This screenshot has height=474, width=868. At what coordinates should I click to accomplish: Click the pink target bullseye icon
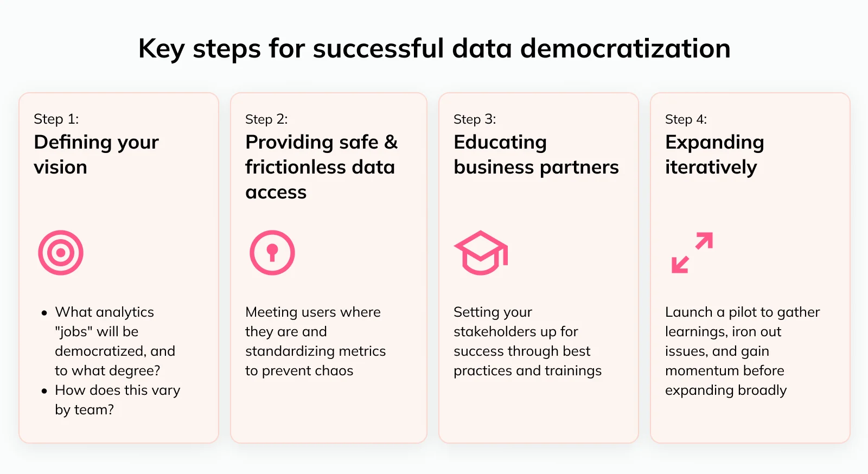(x=61, y=253)
